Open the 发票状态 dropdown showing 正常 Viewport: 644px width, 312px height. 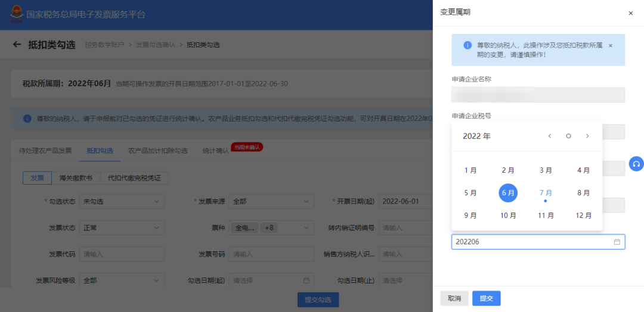122,228
